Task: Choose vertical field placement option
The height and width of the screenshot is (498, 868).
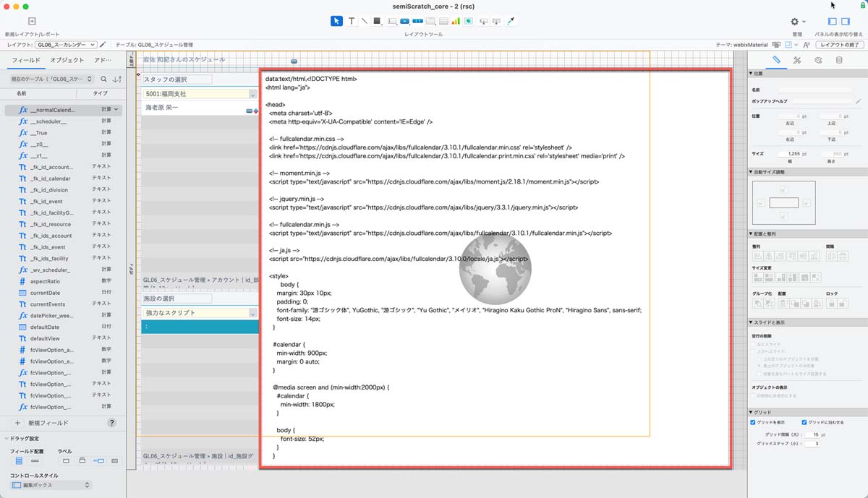Action: pyautogui.click(x=20, y=460)
